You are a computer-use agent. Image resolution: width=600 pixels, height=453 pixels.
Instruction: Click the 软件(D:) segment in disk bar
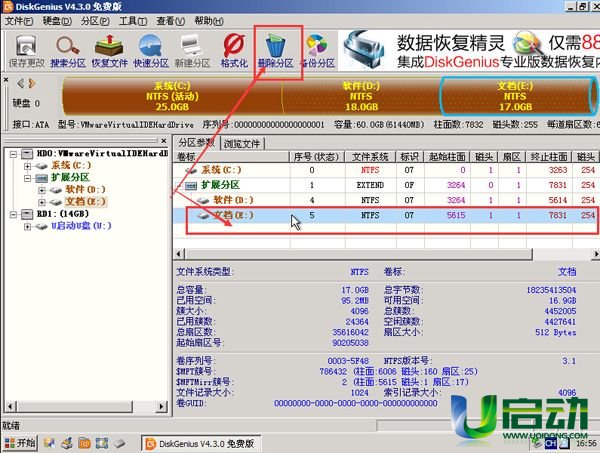361,96
